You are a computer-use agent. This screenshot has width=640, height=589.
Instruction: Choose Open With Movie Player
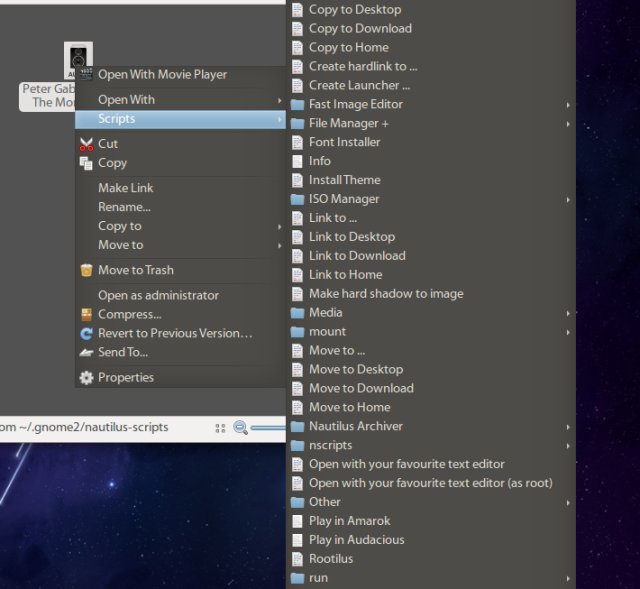coord(162,74)
